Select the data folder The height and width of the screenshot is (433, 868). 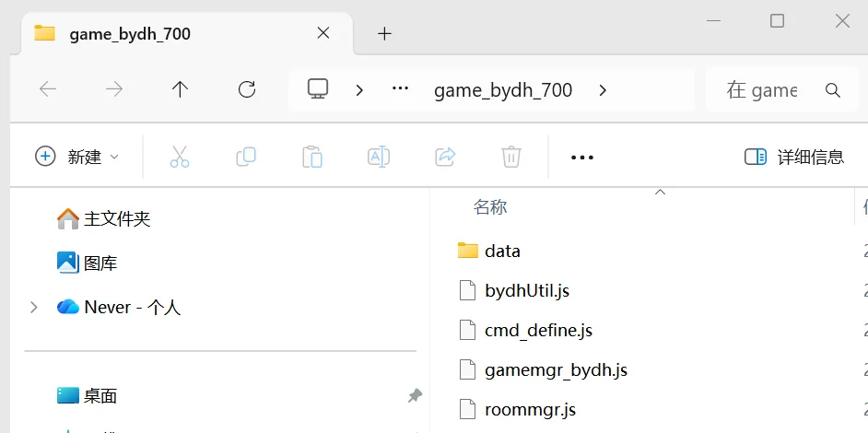(502, 251)
